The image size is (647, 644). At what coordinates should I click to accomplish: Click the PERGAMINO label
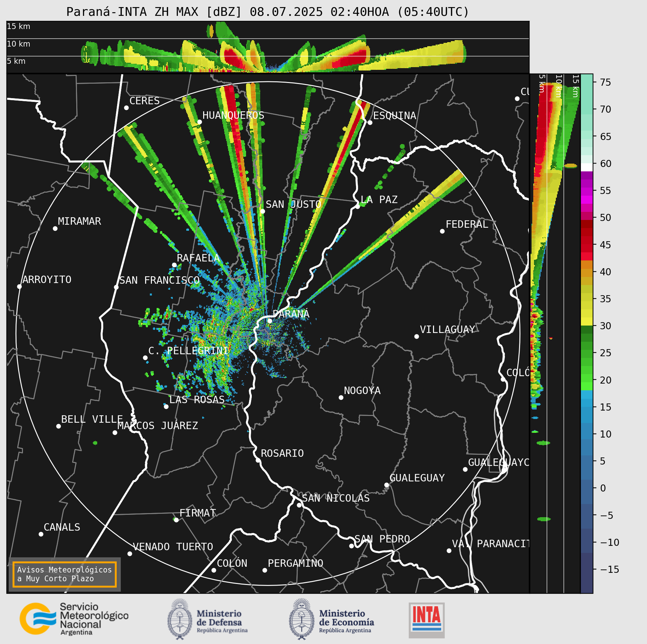(295, 563)
